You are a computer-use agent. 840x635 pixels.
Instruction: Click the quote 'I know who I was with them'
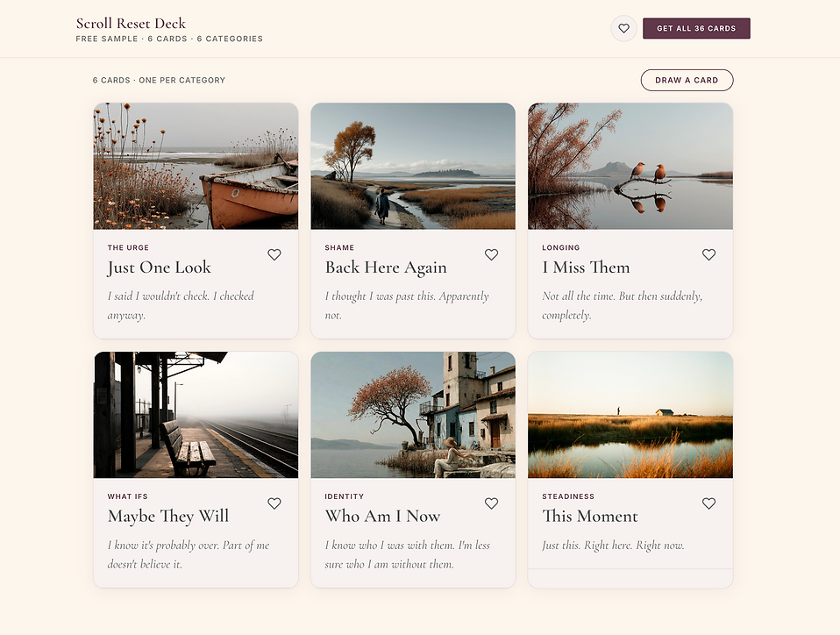pos(407,554)
